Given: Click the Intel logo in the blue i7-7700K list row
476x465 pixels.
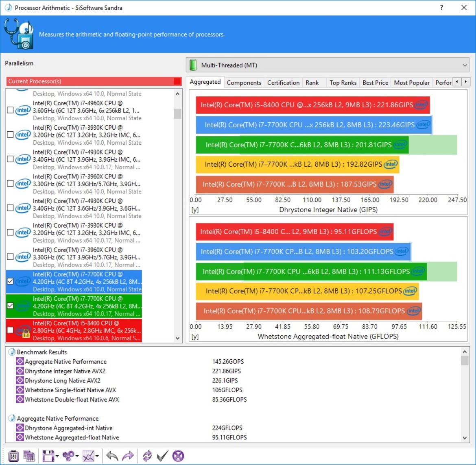Looking at the screenshot, I should point(23,282).
